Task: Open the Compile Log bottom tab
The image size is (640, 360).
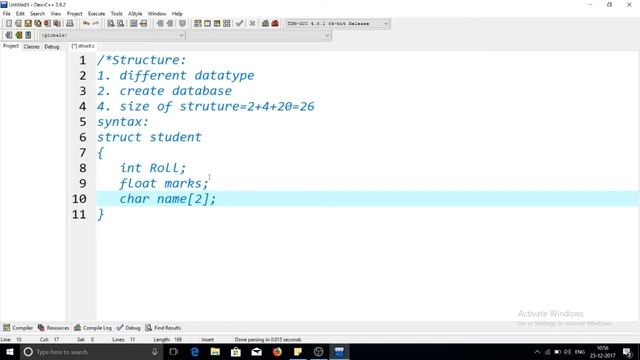Action: coord(93,328)
